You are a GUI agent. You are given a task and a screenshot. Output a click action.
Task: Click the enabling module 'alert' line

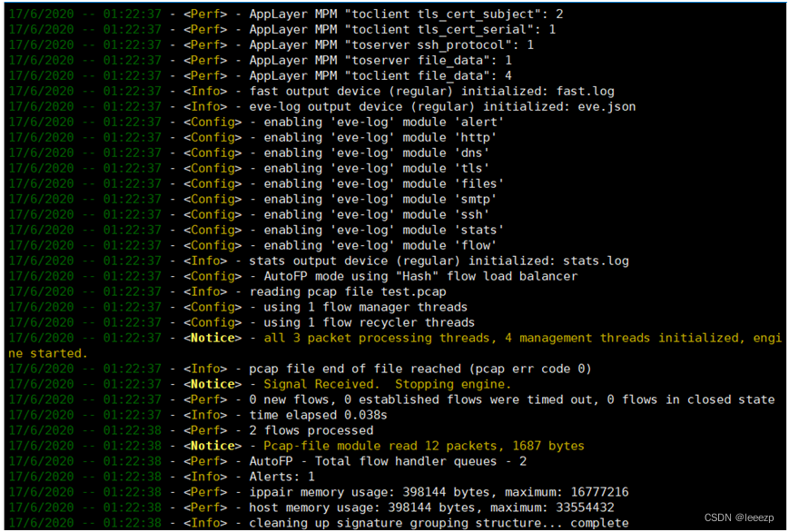tap(257, 123)
